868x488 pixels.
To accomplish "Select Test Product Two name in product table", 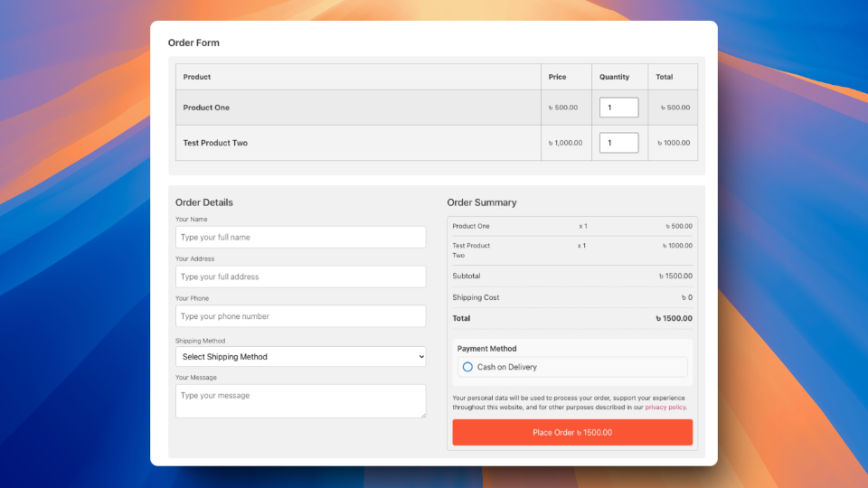I will [x=215, y=143].
